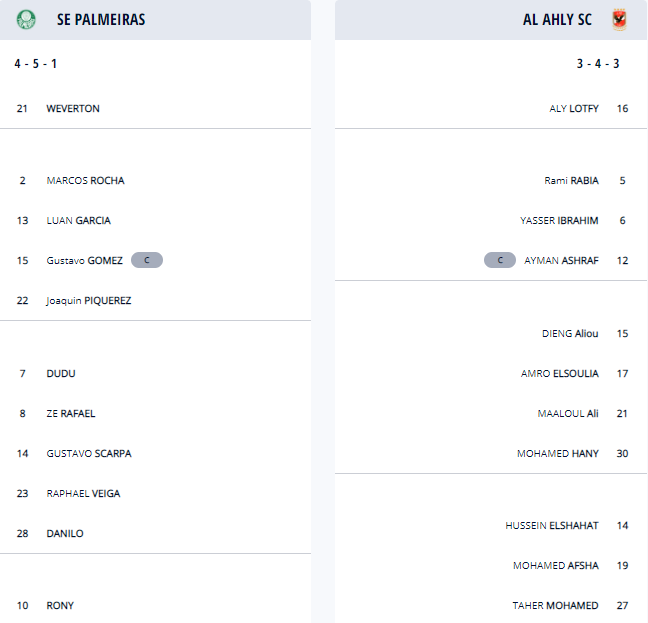
Task: Select goalkeeper Aly Lotfy in Al Ahly lineup
Action: coord(574,108)
